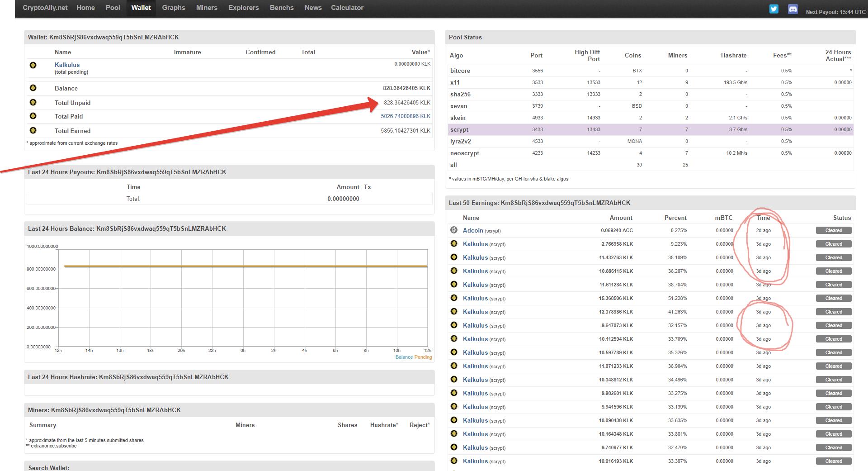
Task: Click the Kalkulus icon next to 9.982601 KLK
Action: click(x=454, y=393)
